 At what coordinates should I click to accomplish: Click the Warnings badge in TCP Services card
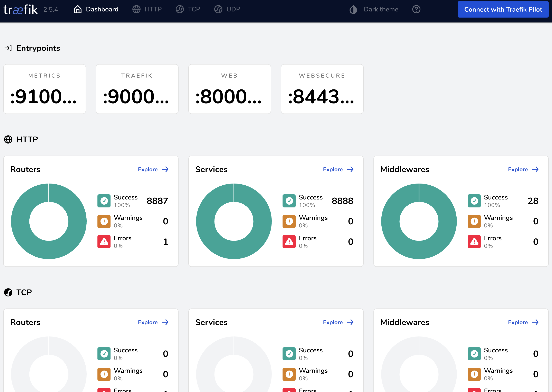(x=289, y=374)
